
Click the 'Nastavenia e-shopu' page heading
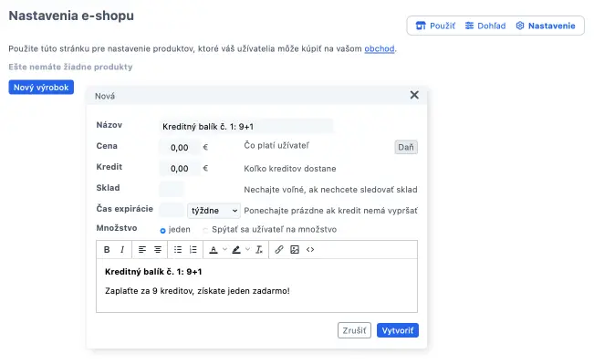71,16
